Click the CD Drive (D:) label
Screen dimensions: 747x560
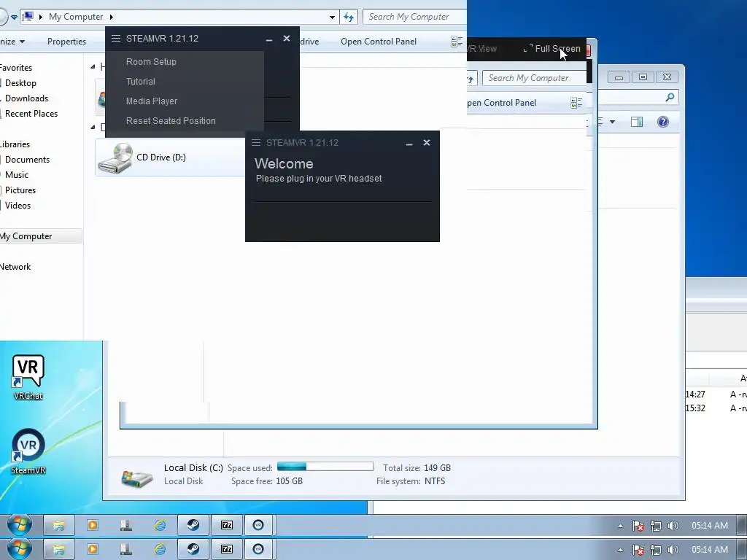[x=161, y=157]
